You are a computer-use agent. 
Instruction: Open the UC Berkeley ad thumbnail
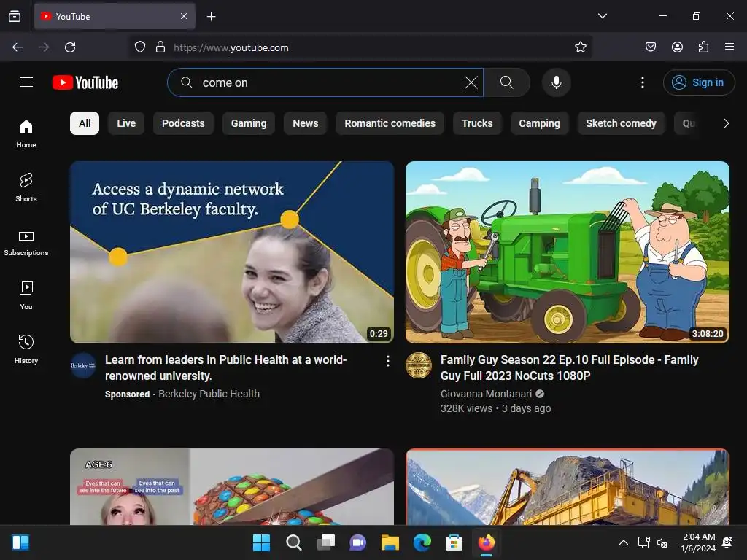click(x=232, y=252)
